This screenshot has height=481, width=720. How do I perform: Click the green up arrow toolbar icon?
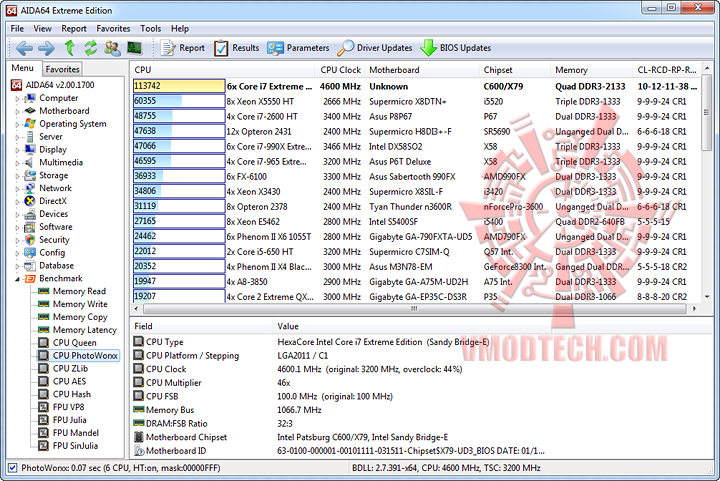point(69,48)
